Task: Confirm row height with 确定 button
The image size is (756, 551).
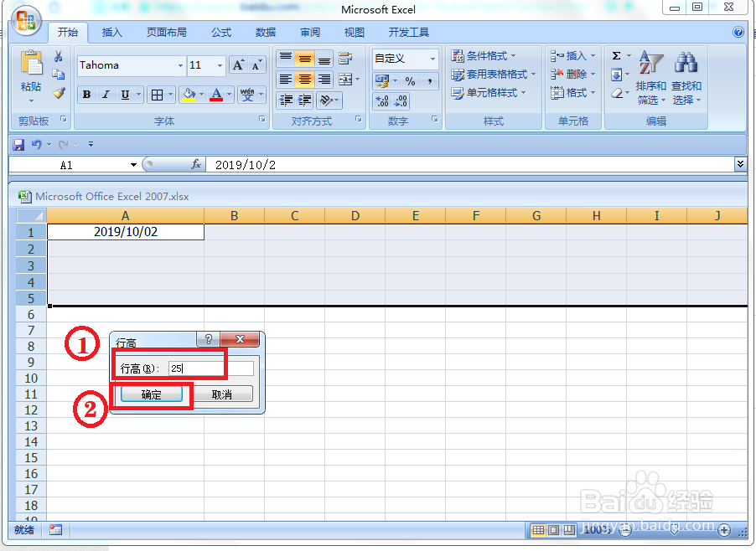Action: pyautogui.click(x=152, y=394)
